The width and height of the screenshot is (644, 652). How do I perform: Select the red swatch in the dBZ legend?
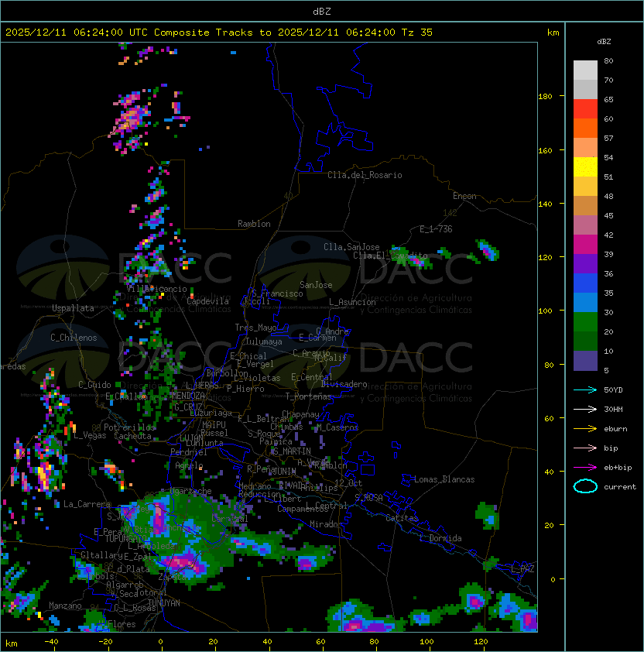click(x=585, y=109)
